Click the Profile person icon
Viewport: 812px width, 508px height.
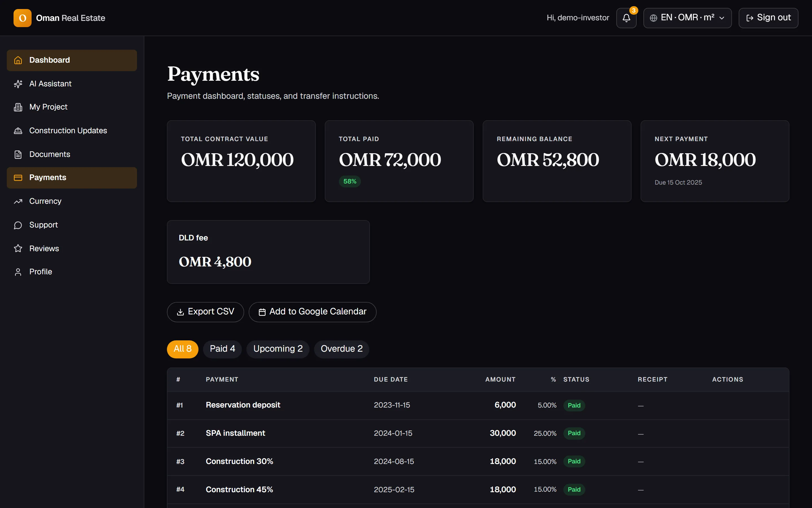(x=18, y=272)
